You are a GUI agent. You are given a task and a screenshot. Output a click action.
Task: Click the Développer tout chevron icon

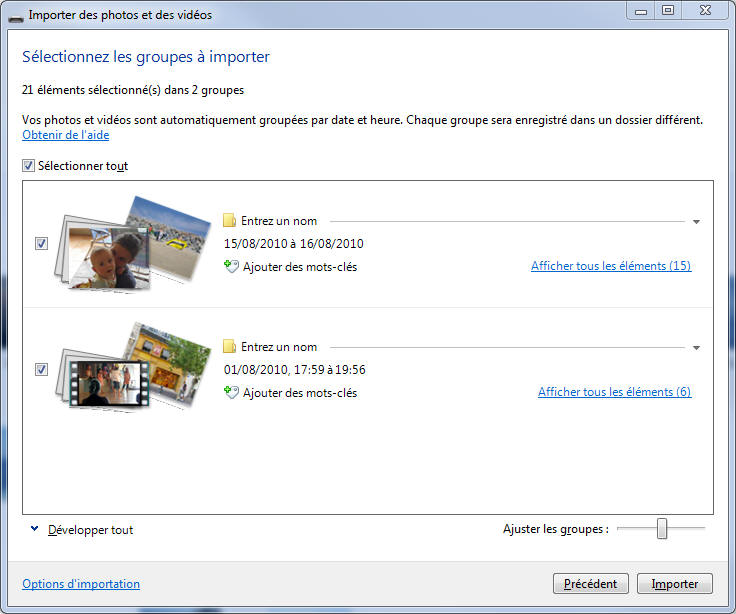[34, 529]
